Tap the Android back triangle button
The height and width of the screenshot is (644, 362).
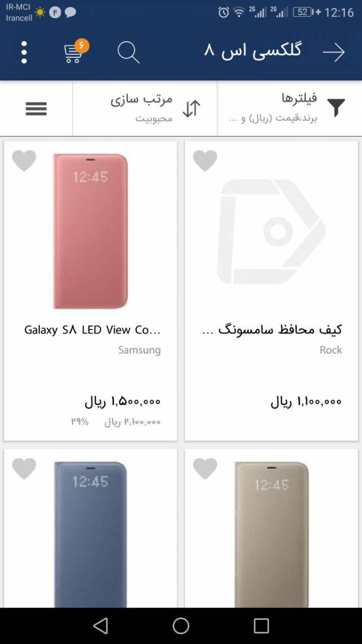click(100, 626)
